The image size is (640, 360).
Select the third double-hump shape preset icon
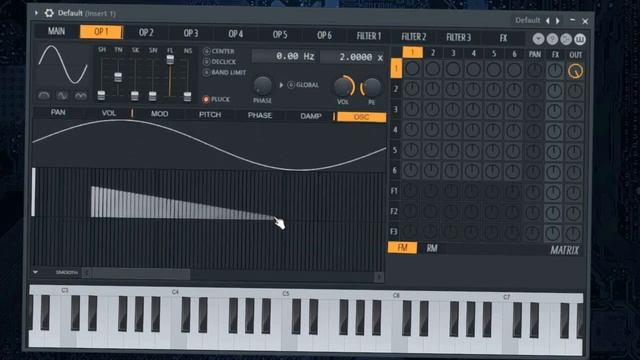(81, 96)
